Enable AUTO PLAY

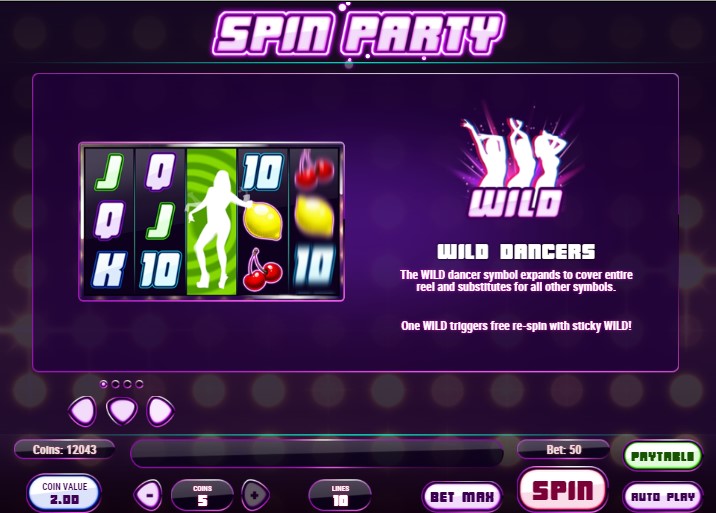pyautogui.click(x=663, y=496)
